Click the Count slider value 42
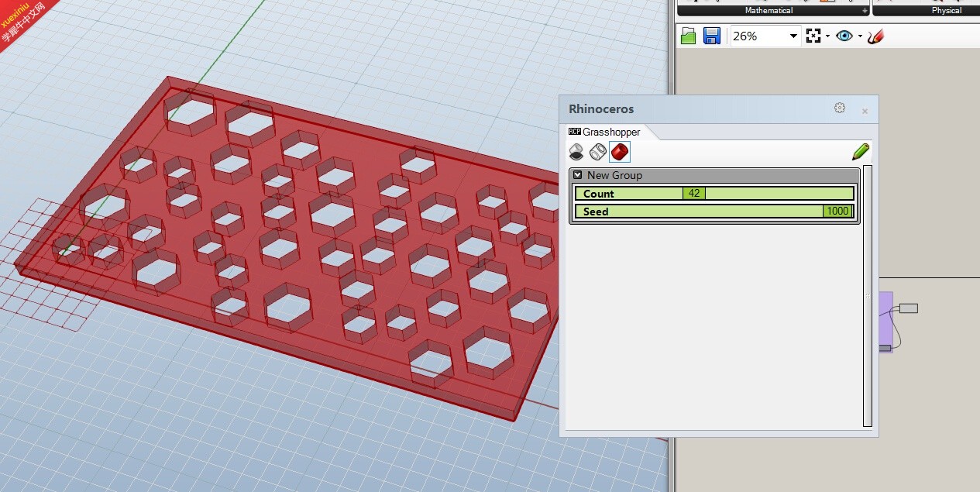 click(694, 194)
